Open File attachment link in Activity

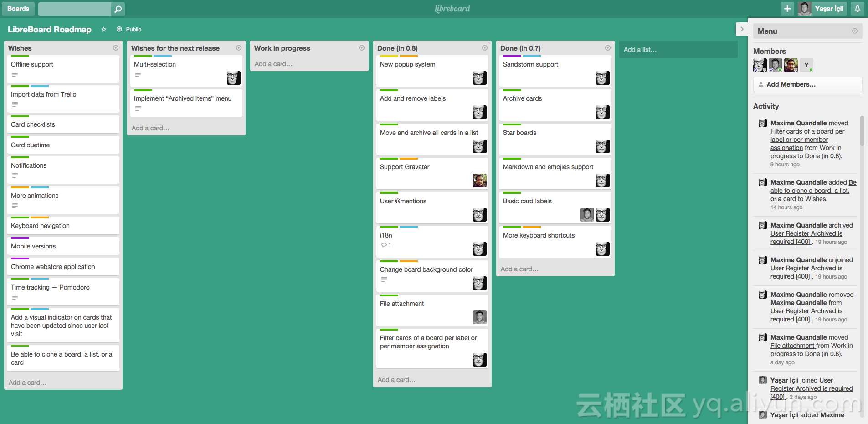click(x=793, y=346)
